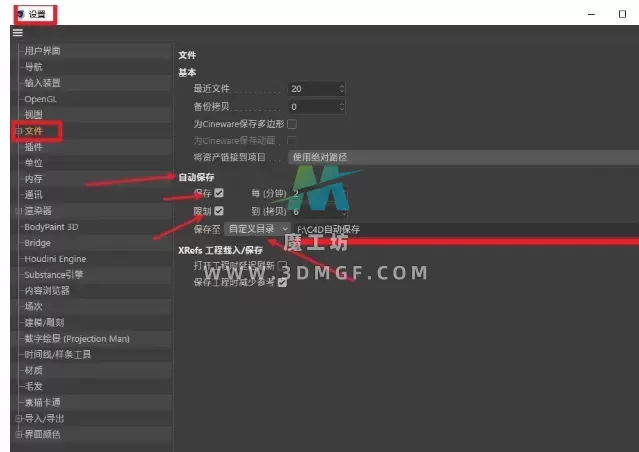The height and width of the screenshot is (452, 639).
Task: Open the hamburger menu icon
Action: pos(18,33)
